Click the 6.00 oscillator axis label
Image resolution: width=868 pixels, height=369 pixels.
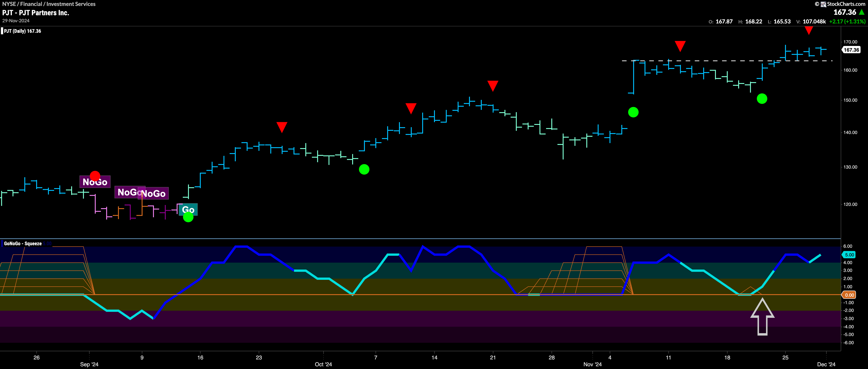(x=848, y=247)
